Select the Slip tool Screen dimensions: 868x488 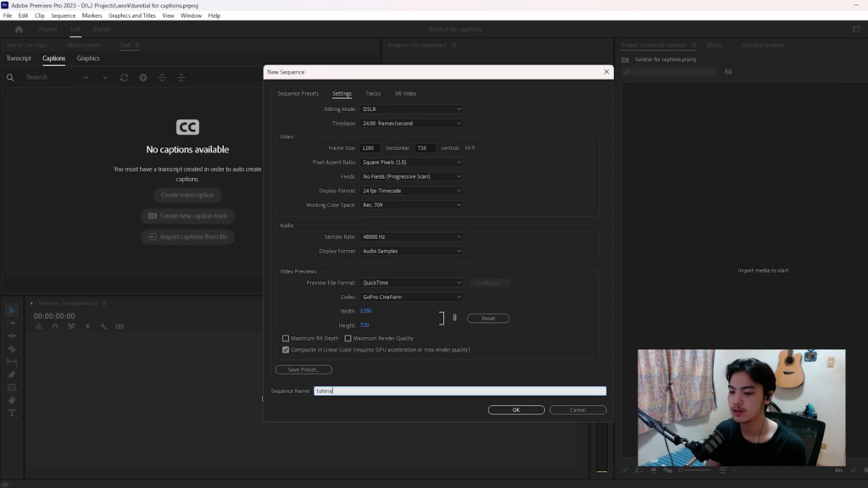tap(12, 362)
